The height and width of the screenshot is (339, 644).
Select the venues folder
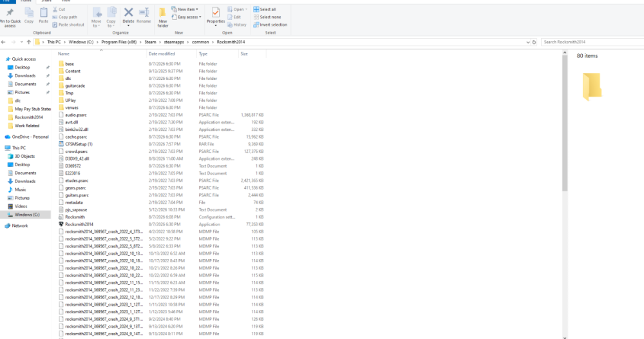pyautogui.click(x=71, y=108)
